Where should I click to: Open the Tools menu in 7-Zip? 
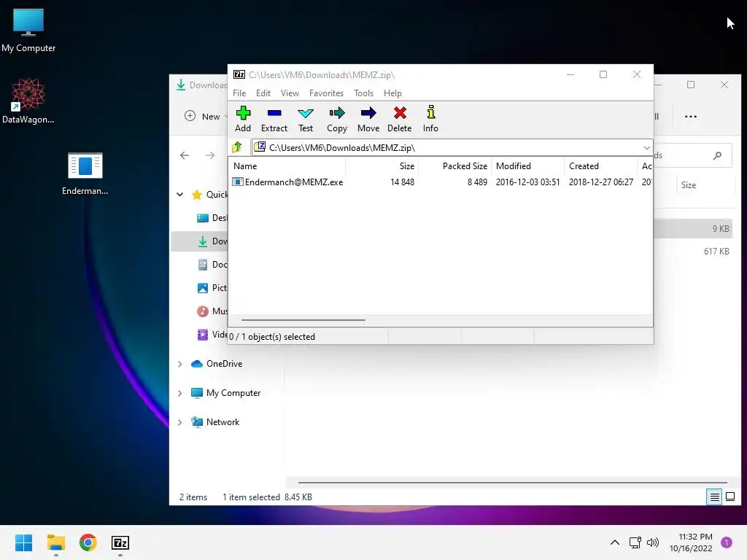pyautogui.click(x=363, y=93)
